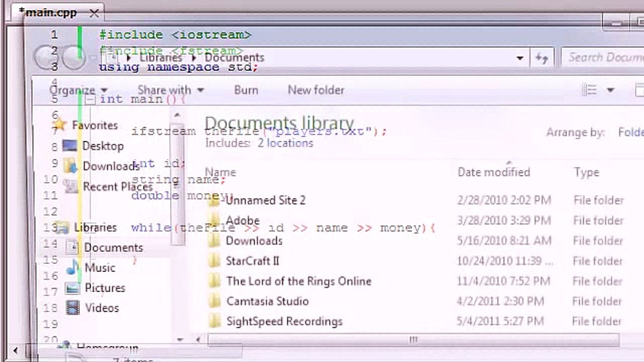Screen dimensions: 644x362
Task: Click the 4/2/2011 2:30 PM date cell
Action: [500, 301]
